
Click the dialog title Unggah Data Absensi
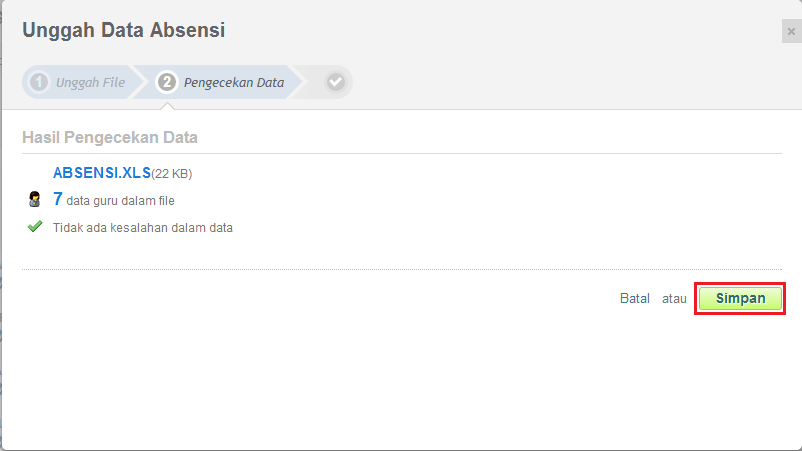124,30
